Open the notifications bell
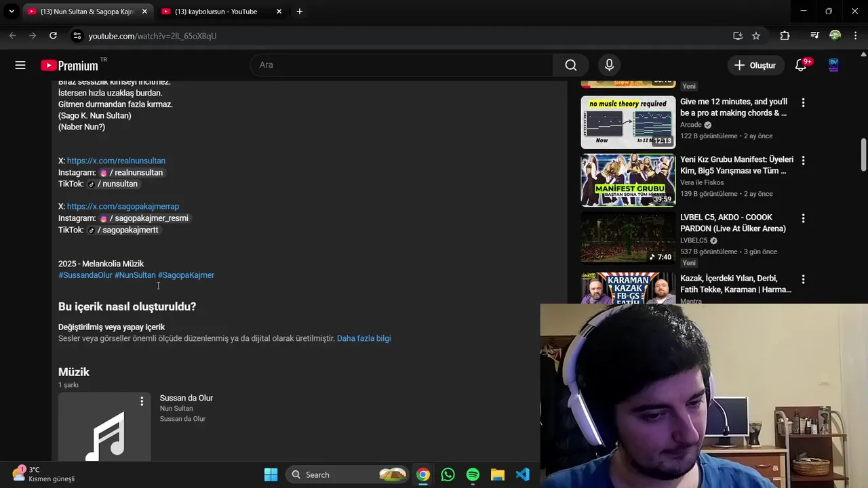Viewport: 868px width, 488px height. (802, 65)
